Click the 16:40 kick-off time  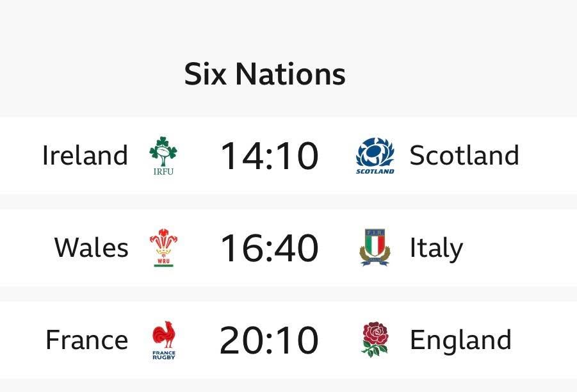pos(269,249)
